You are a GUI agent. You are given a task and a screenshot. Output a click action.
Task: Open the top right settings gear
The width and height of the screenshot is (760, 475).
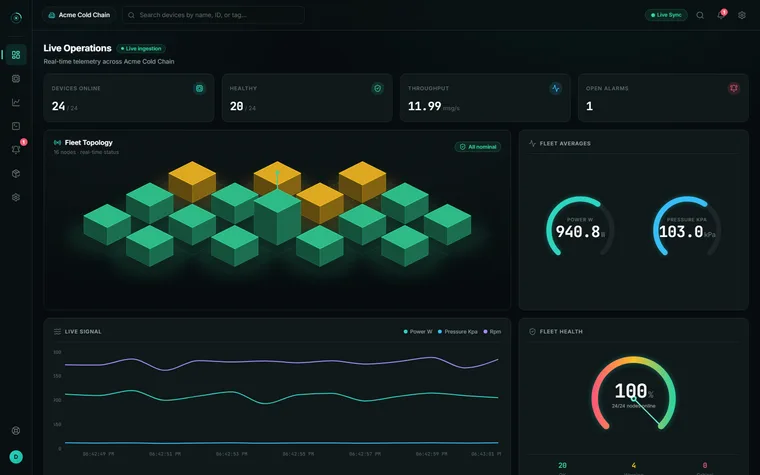(742, 15)
